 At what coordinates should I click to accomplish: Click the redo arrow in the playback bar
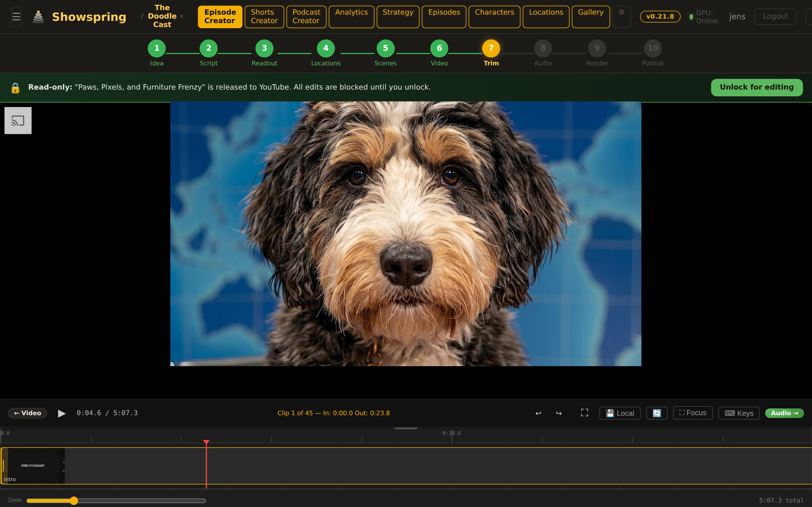[x=558, y=413]
